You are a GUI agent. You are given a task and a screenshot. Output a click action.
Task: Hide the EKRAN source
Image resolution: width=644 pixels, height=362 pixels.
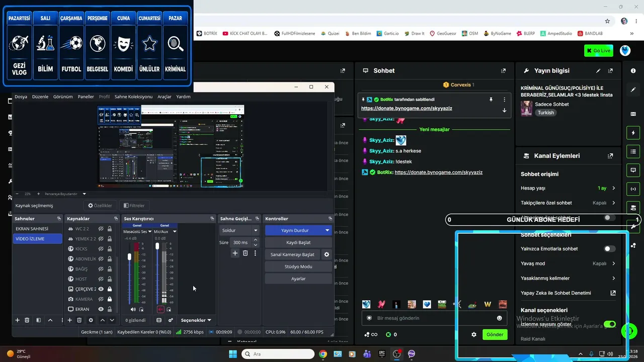[x=101, y=309]
